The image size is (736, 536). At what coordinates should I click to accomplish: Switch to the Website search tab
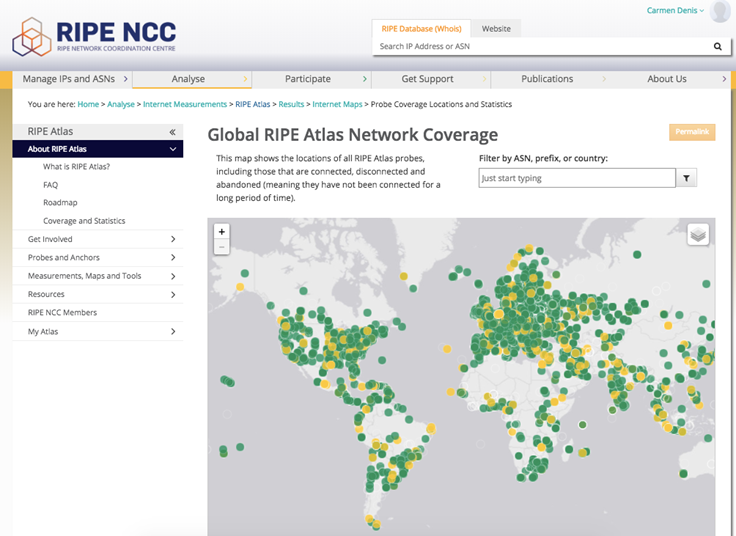pos(496,29)
